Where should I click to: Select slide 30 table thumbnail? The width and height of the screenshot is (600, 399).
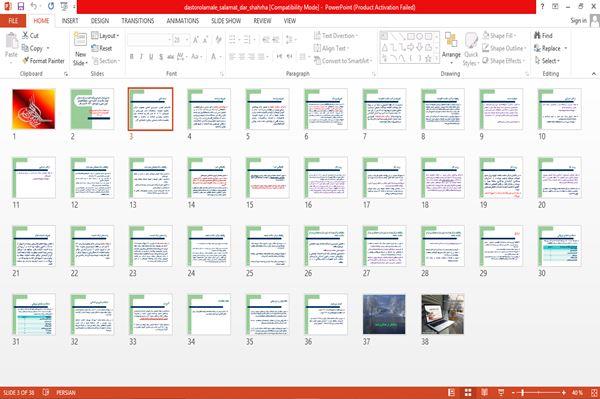point(559,246)
